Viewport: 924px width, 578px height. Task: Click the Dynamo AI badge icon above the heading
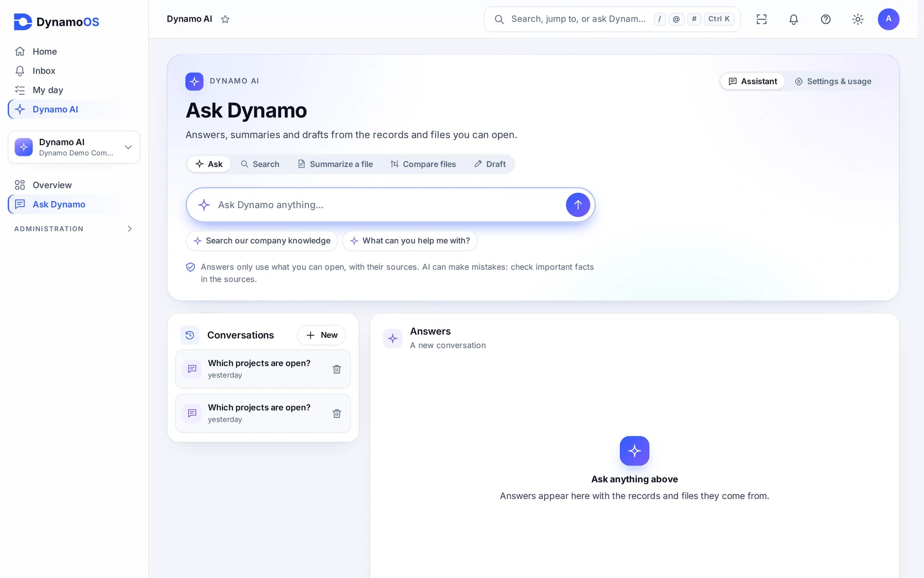point(194,81)
